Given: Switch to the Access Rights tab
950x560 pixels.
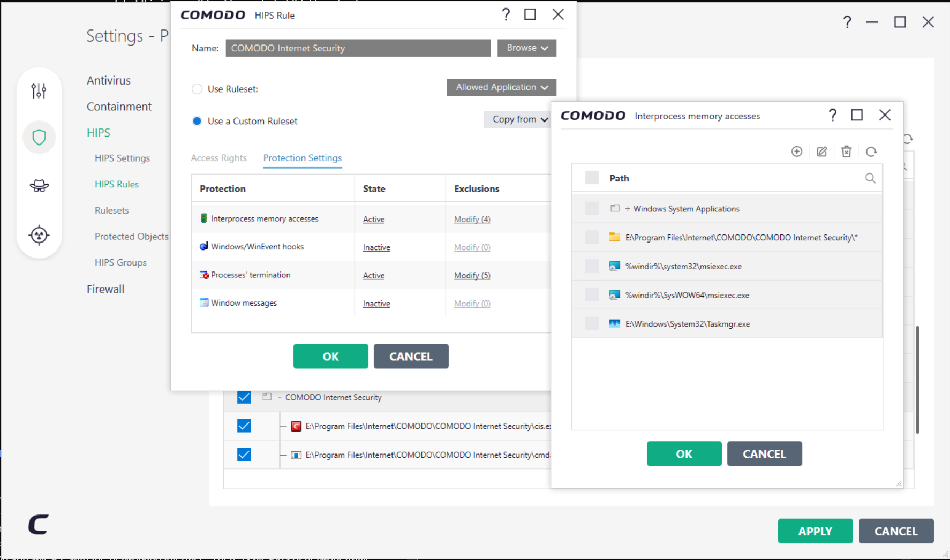Looking at the screenshot, I should point(218,158).
